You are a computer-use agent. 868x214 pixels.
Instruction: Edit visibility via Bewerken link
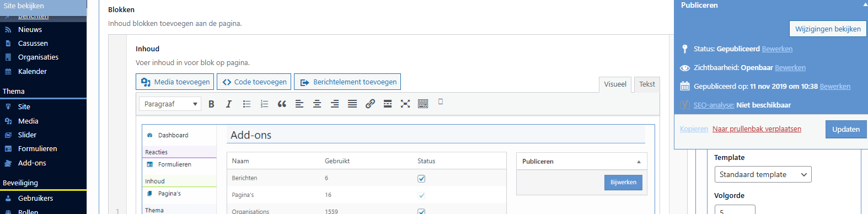[x=790, y=68]
